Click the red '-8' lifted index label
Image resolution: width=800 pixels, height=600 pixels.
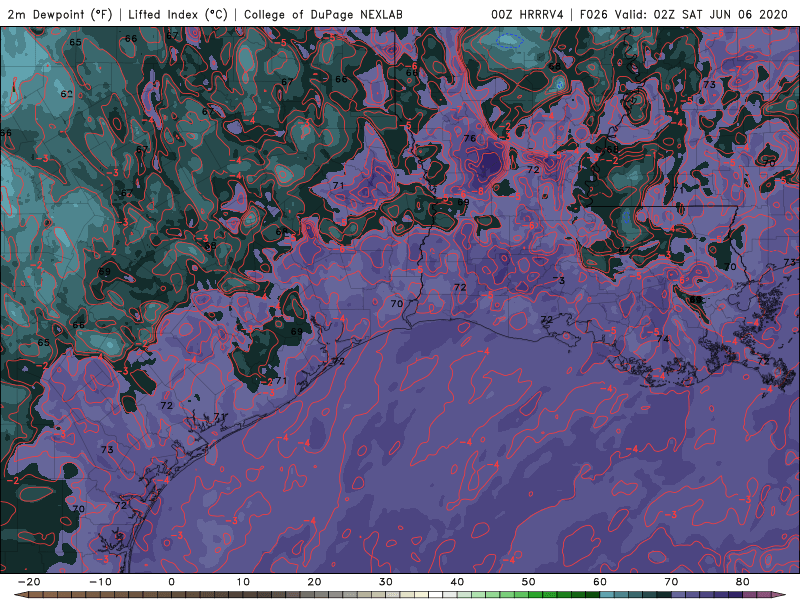tap(479, 191)
